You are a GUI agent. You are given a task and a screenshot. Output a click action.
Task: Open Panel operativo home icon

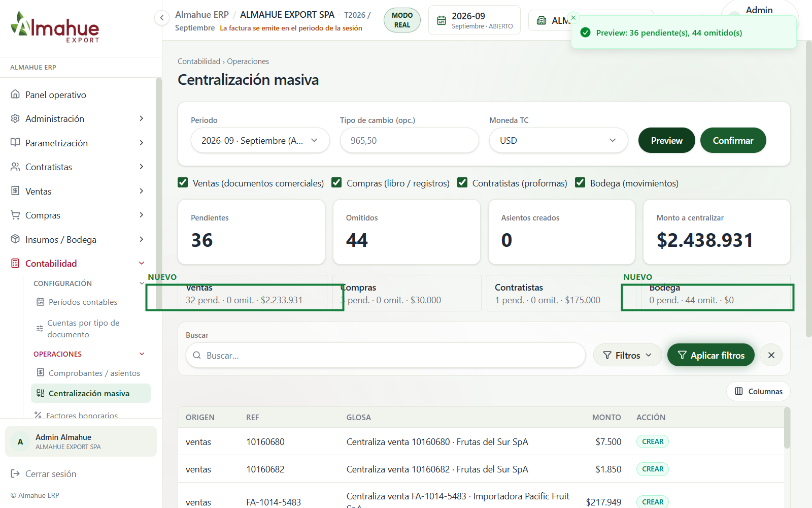click(x=15, y=94)
